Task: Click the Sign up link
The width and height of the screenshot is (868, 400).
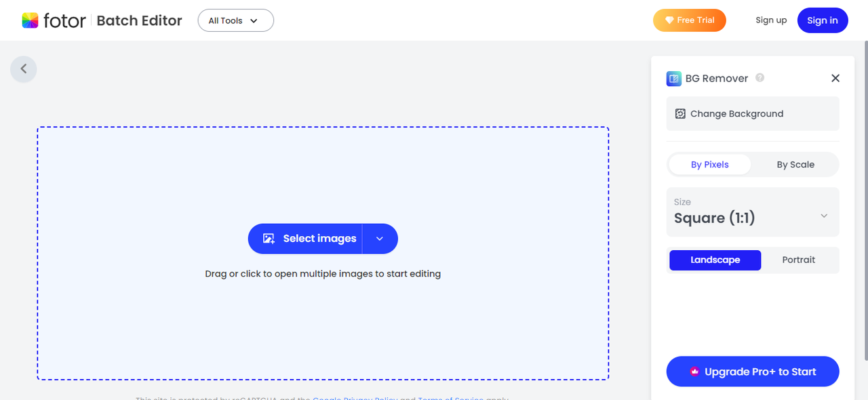Action: [771, 20]
